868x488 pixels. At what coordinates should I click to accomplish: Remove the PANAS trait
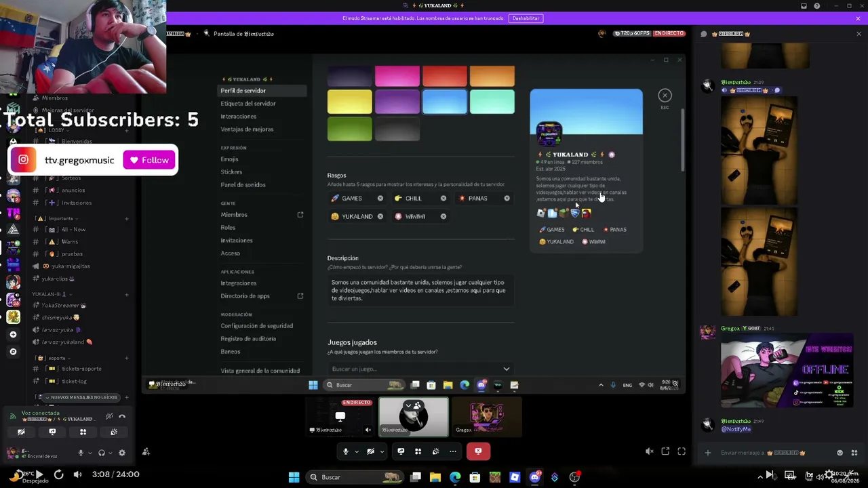point(507,199)
